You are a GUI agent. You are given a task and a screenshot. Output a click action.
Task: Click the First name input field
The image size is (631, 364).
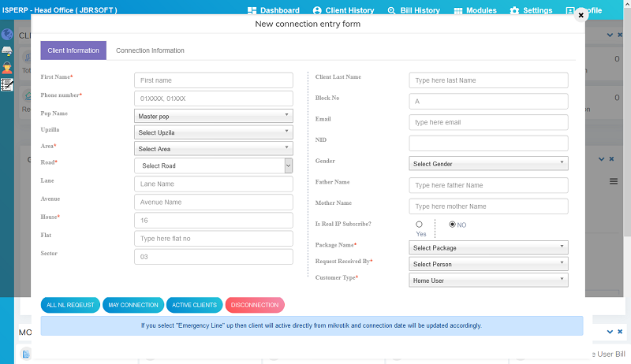pos(213,80)
